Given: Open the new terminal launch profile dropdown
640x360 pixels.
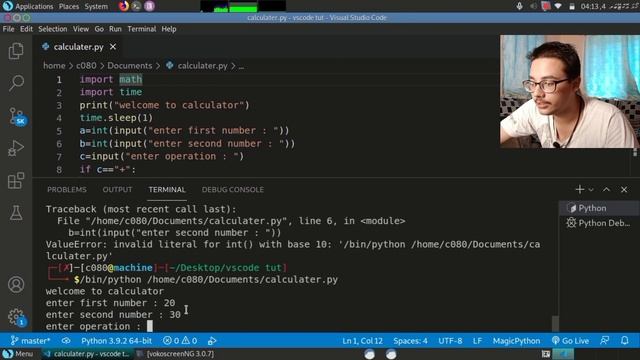Looking at the screenshot, I should 591,190.
